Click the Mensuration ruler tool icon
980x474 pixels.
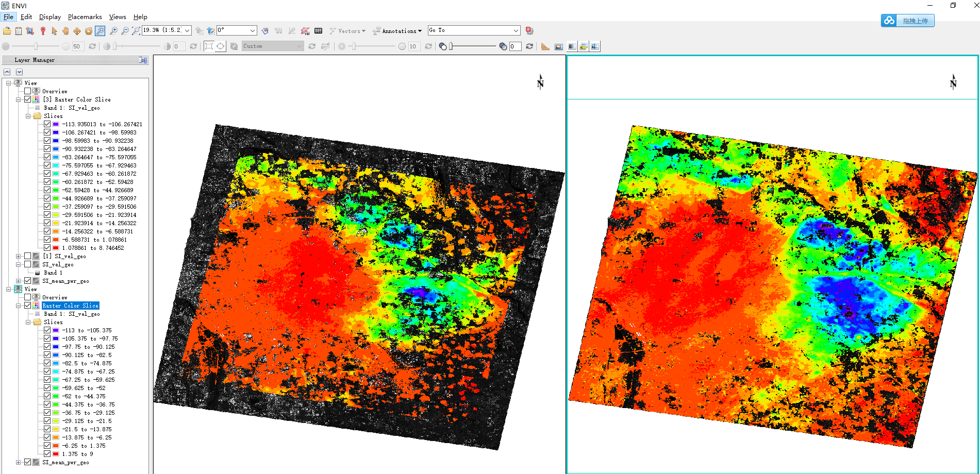point(545,46)
